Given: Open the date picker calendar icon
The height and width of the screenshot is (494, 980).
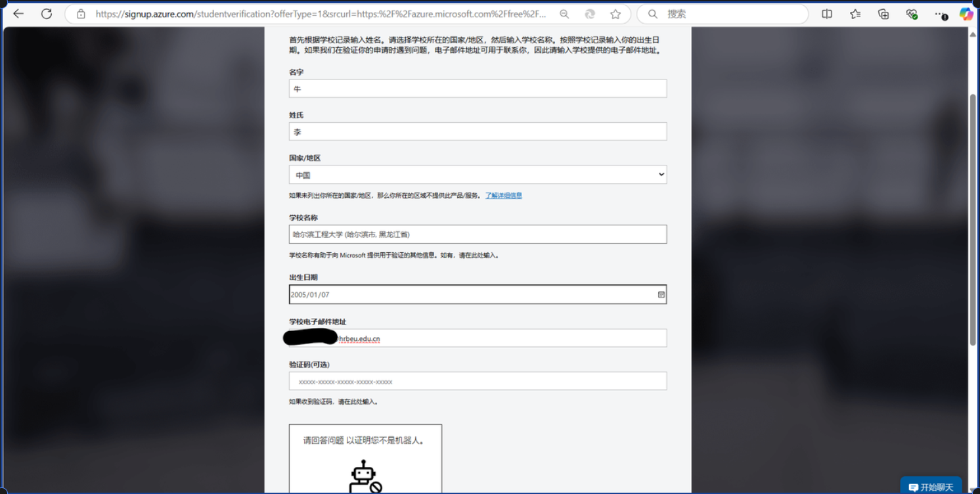Looking at the screenshot, I should click(661, 295).
